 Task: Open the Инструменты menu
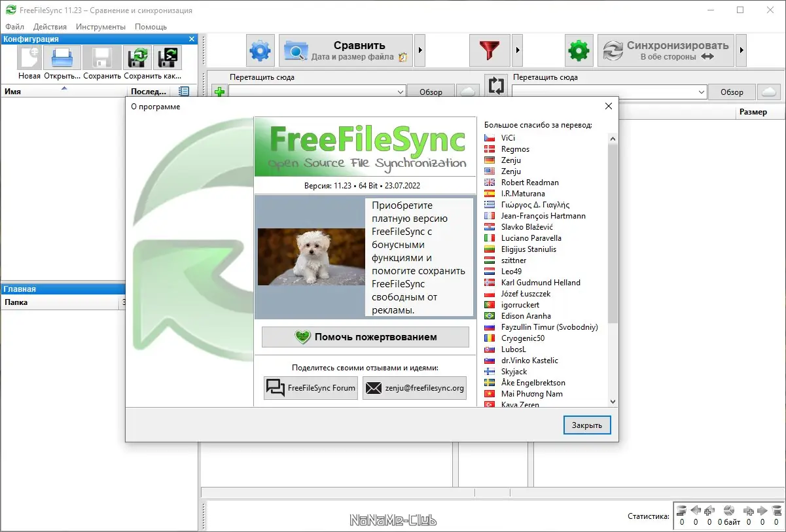[101, 27]
